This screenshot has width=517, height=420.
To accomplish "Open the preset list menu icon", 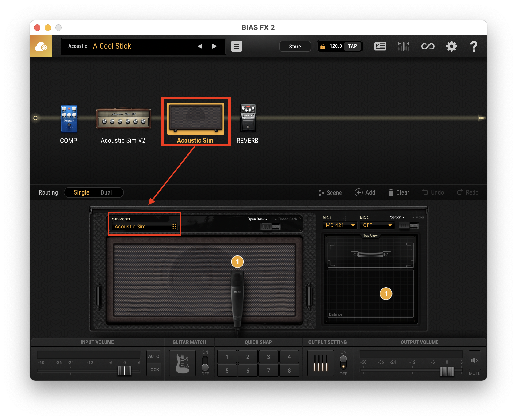I will pyautogui.click(x=237, y=47).
